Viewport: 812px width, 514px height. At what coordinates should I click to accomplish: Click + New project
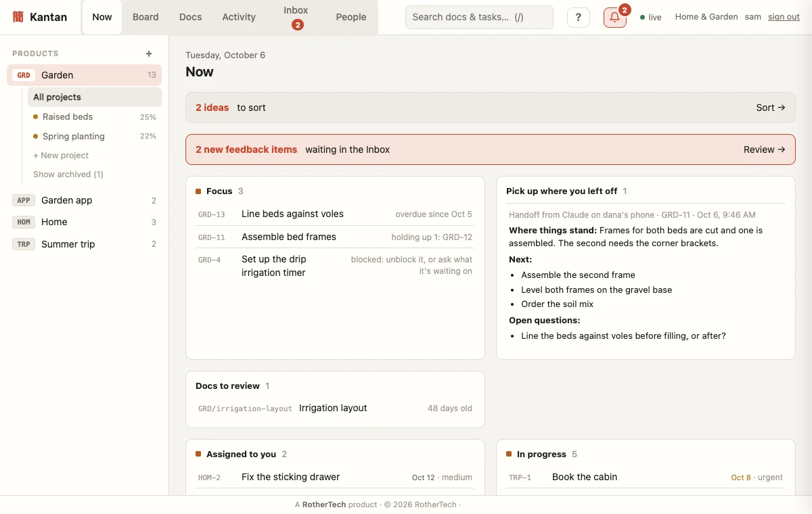click(x=61, y=155)
